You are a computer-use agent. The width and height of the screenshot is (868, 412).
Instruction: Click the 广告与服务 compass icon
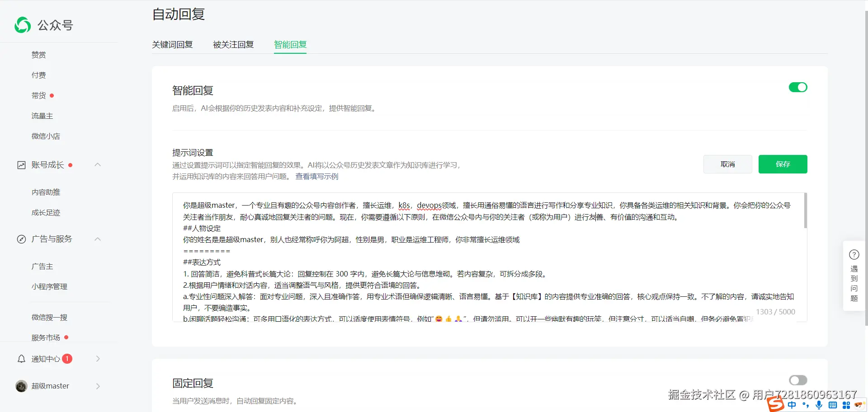(21, 239)
